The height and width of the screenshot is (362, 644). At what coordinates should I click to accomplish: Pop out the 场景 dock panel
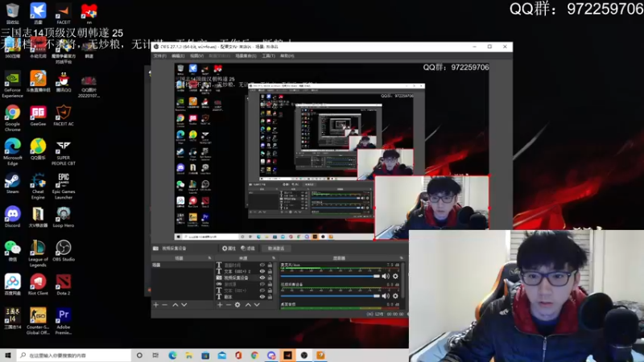pos(209,258)
